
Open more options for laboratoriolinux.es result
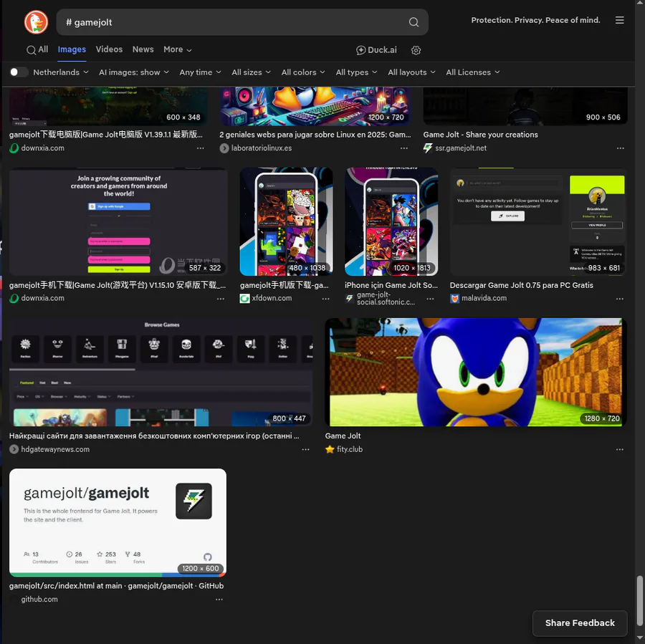coord(404,148)
